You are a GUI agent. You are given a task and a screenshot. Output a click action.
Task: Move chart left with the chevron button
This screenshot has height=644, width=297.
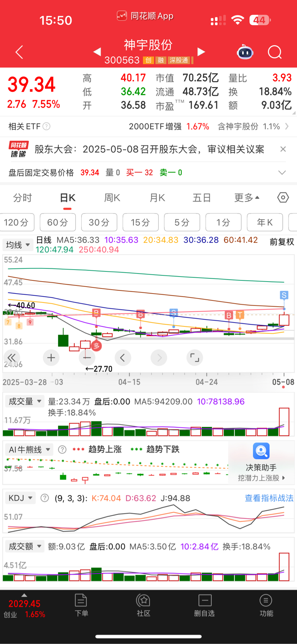point(123,358)
